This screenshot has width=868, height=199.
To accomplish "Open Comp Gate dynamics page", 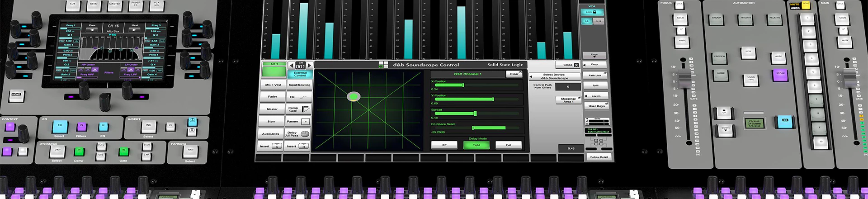I will coord(298,109).
